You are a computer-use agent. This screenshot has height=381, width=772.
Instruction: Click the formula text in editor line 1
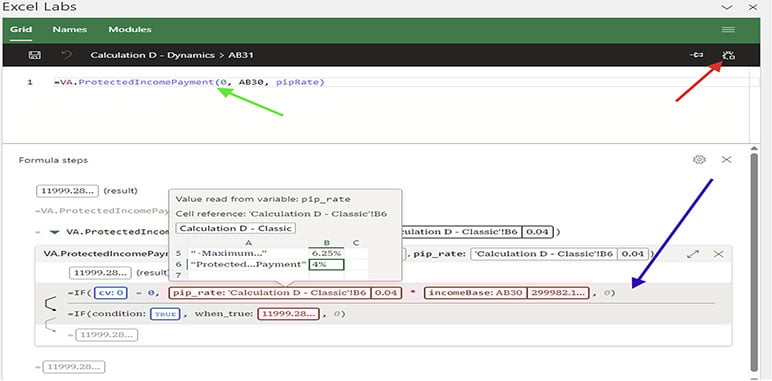[x=190, y=82]
